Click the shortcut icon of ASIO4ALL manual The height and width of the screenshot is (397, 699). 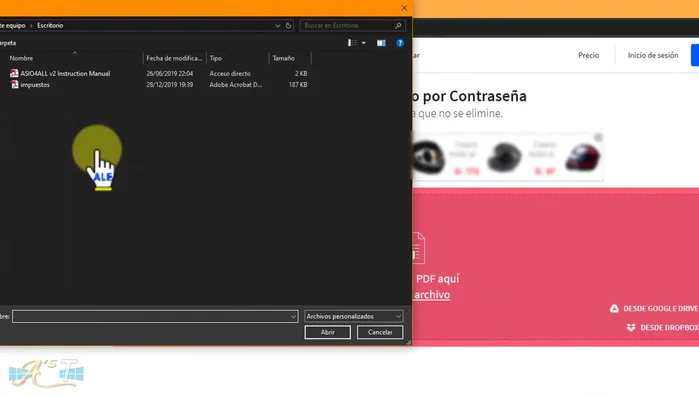coord(14,74)
